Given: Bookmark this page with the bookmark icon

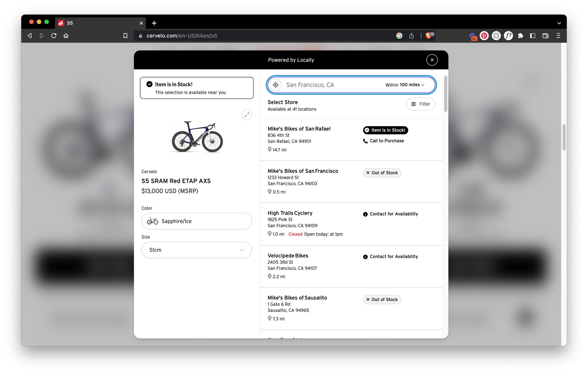Looking at the screenshot, I should (125, 36).
